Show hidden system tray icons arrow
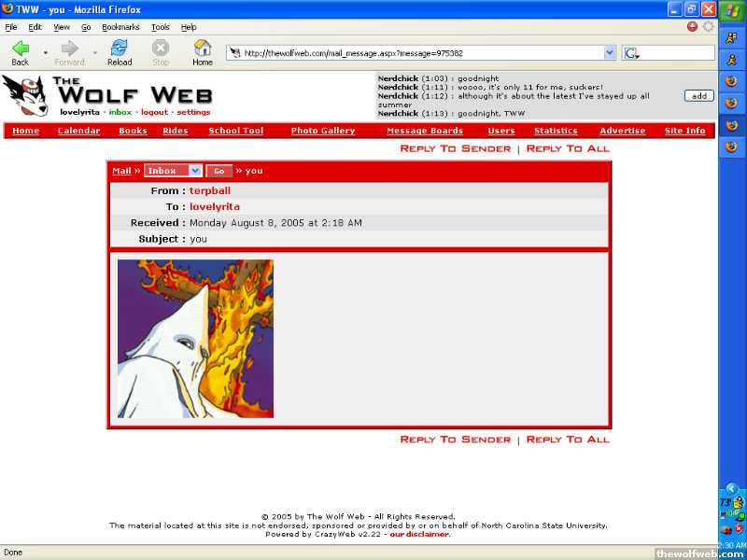 coord(732,488)
